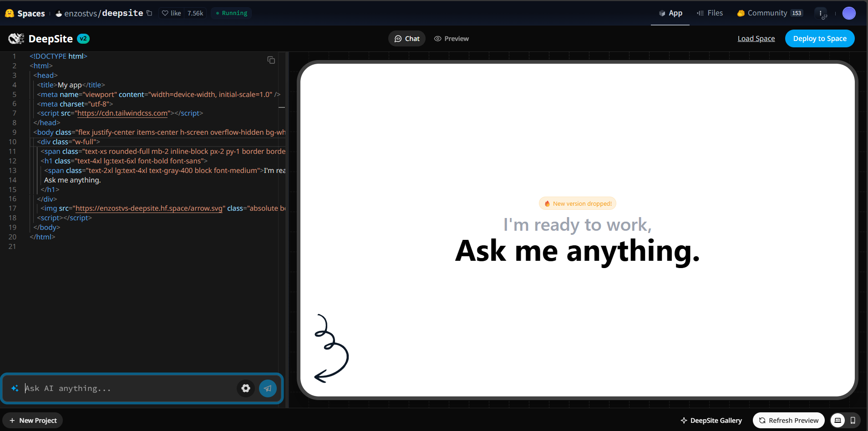This screenshot has width=868, height=431.
Task: Click the copy space name icon
Action: coord(150,13)
